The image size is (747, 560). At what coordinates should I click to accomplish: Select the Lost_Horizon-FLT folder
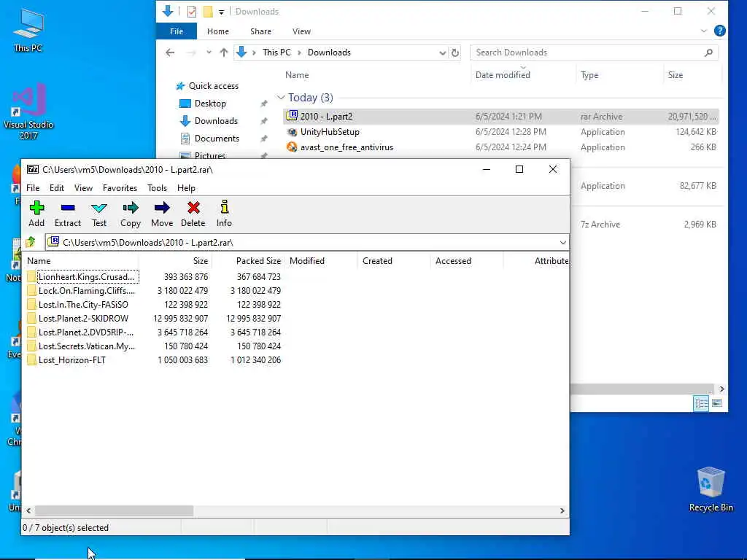[72, 360]
